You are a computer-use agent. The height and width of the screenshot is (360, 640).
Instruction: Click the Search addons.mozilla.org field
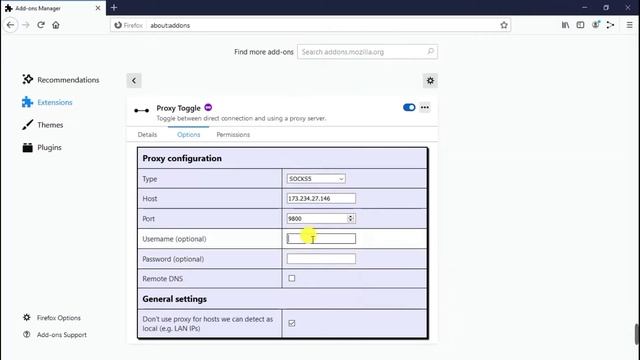(x=367, y=52)
